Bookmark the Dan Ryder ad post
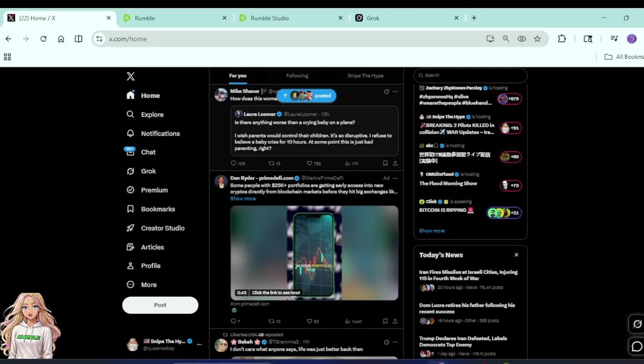 point(385,321)
